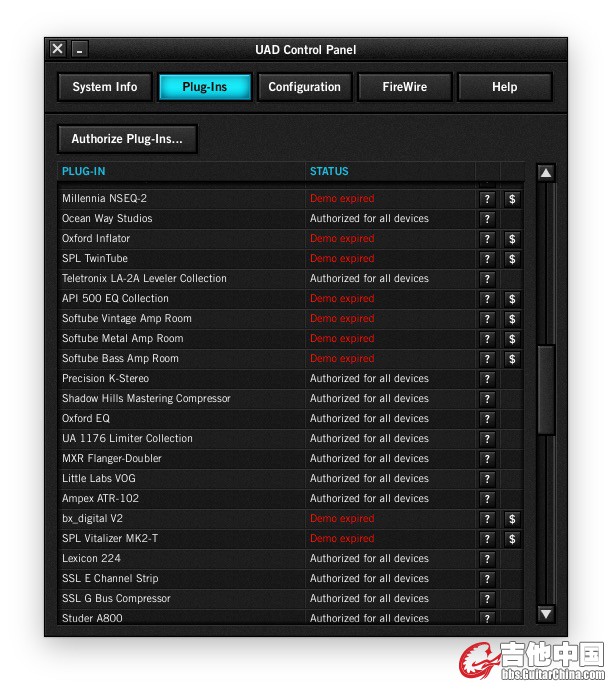Image resolution: width=612 pixels, height=690 pixels.
Task: Open help for MXR Flanger-Doubler
Action: (x=487, y=459)
